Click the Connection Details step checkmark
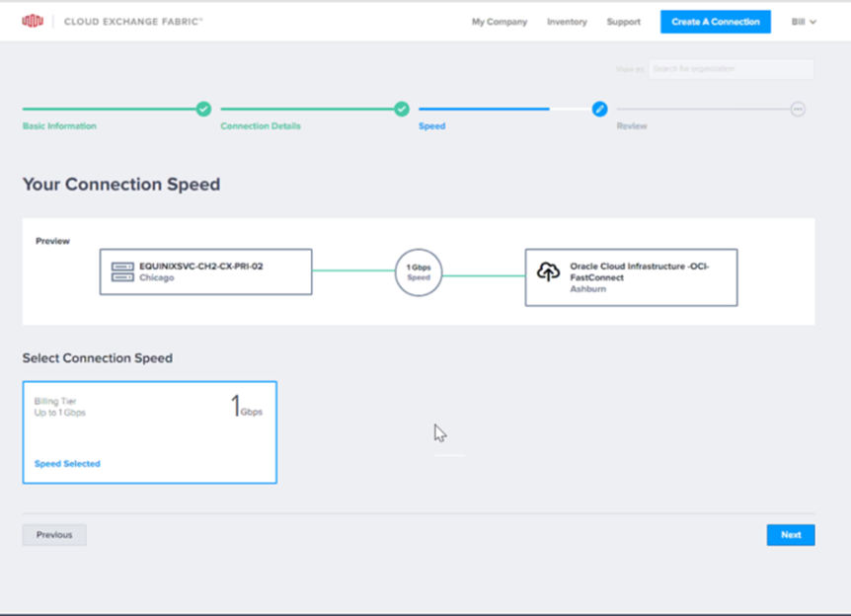This screenshot has width=851, height=616. (402, 110)
